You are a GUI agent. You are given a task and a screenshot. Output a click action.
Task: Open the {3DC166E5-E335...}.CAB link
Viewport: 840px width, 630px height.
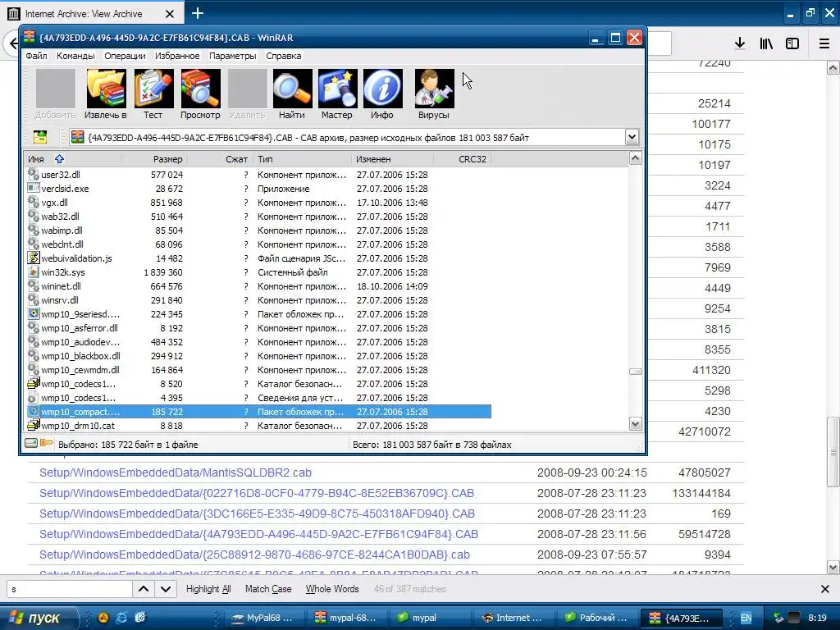click(x=257, y=514)
